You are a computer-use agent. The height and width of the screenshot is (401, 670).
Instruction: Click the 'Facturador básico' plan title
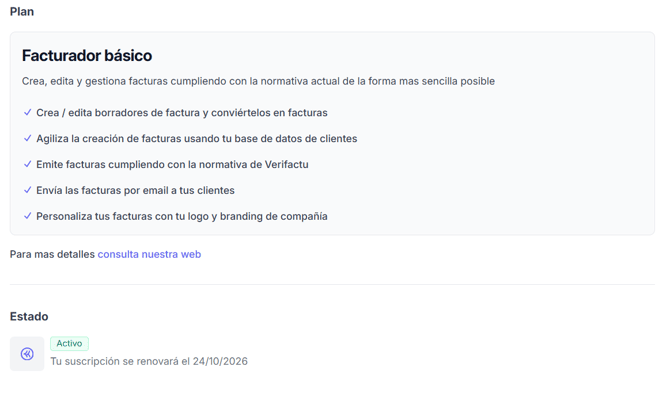pyautogui.click(x=87, y=56)
